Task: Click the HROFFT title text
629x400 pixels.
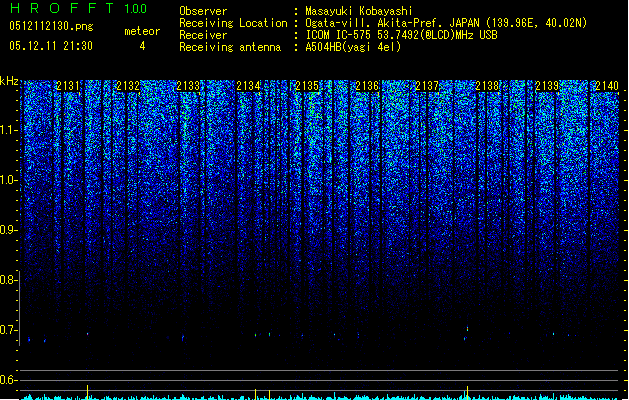Action: (62, 8)
